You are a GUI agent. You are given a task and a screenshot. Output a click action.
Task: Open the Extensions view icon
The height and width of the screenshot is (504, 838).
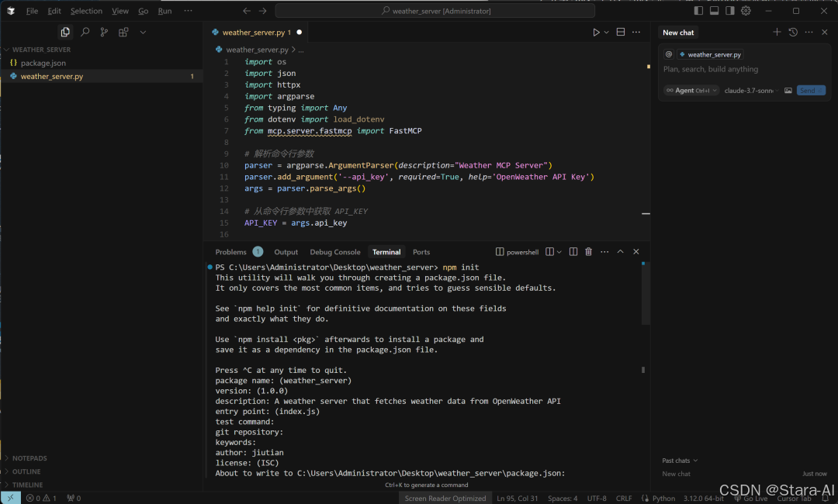click(123, 32)
